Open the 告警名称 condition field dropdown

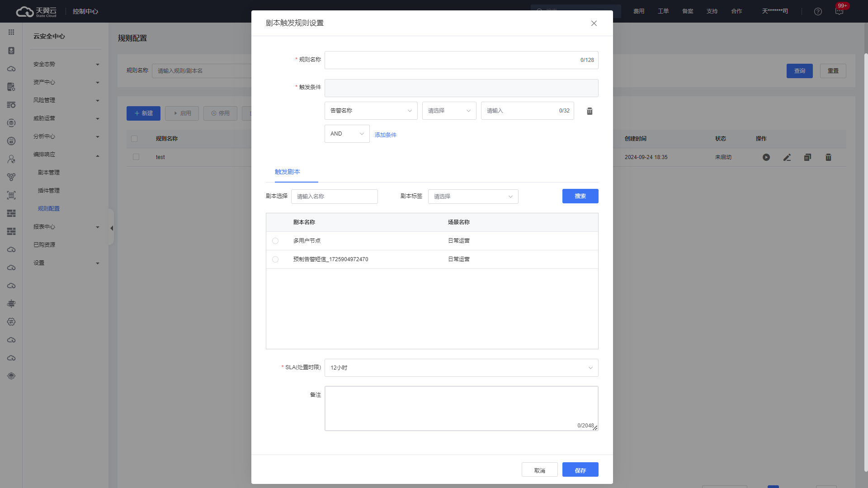click(x=371, y=111)
